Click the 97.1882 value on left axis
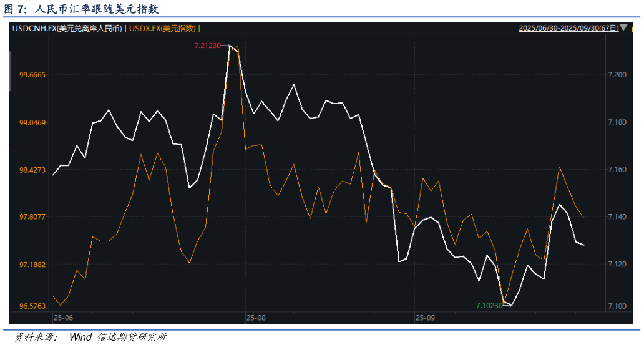Viewport: 644px width, 345px height. coord(32,265)
